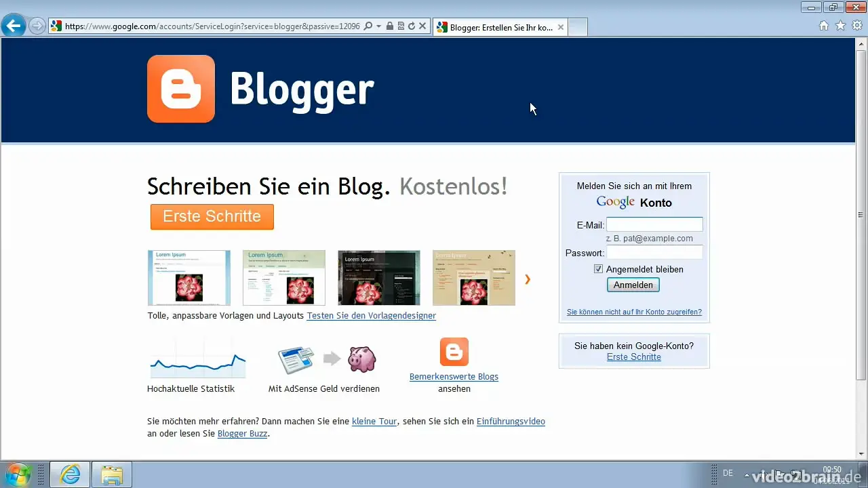The image size is (868, 488).
Task: Click the scrollbar up arrow
Action: point(861,43)
